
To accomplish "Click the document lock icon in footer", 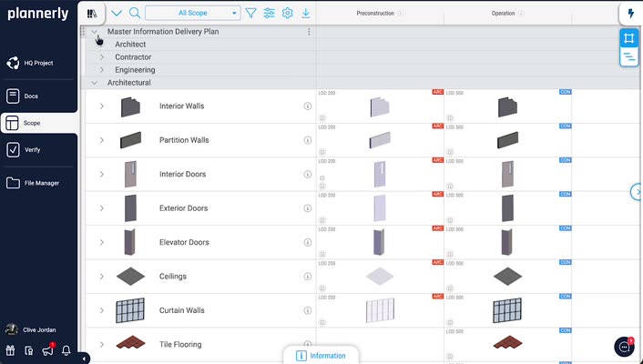I will pos(29,350).
